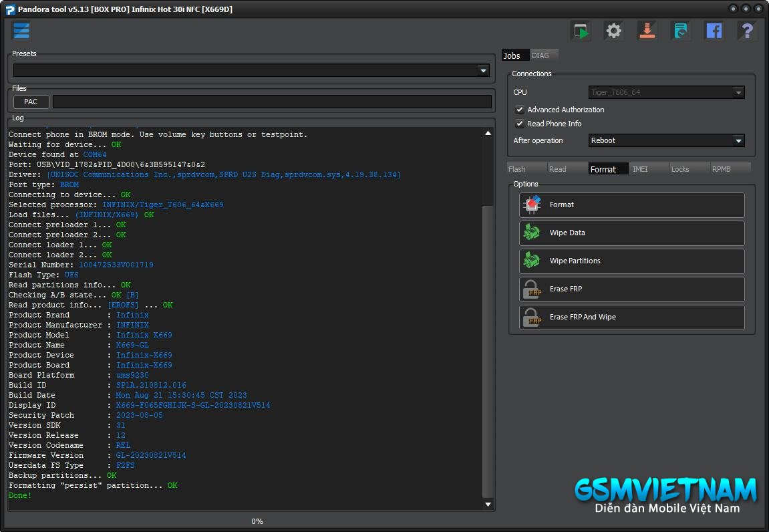Image resolution: width=769 pixels, height=532 pixels.
Task: Click the Board Platform value ums9230
Action: (132, 376)
